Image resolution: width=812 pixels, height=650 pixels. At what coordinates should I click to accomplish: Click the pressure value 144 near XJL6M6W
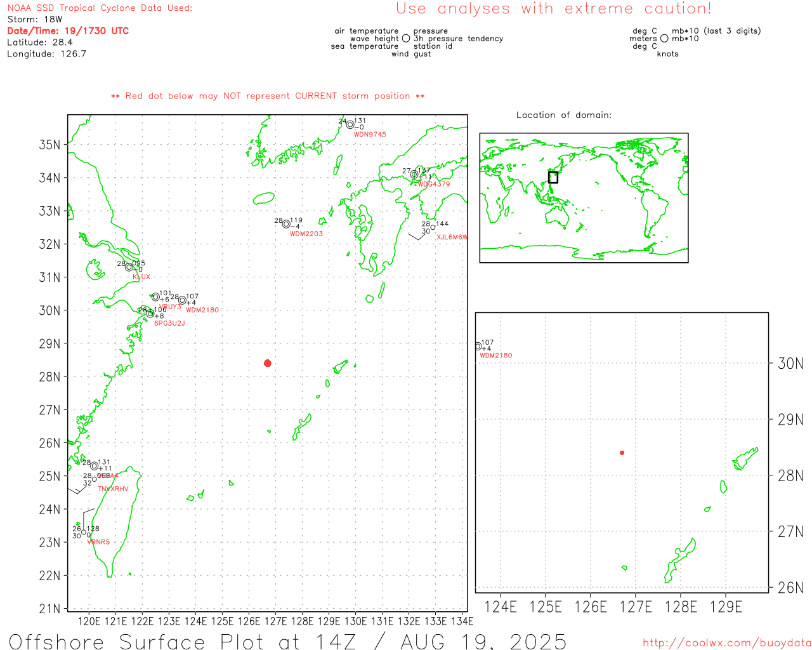pyautogui.click(x=442, y=223)
